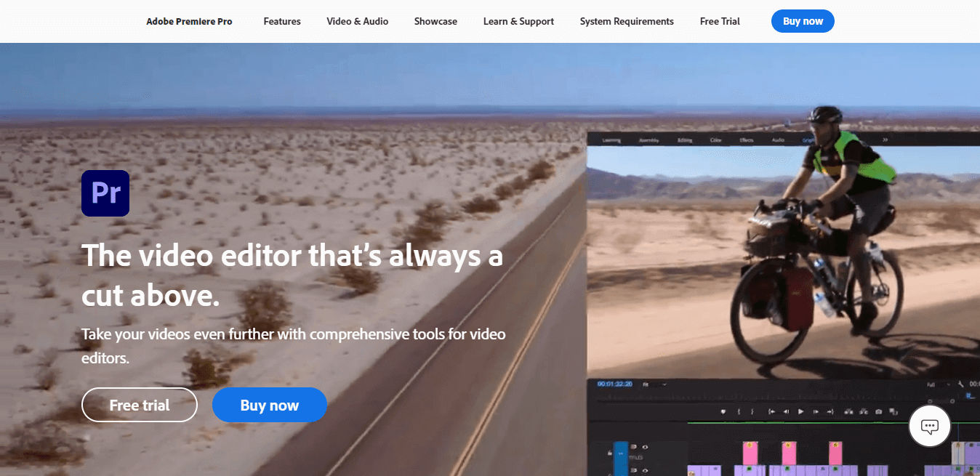Click the headline "The video editor that's always a cut above."

[292, 275]
